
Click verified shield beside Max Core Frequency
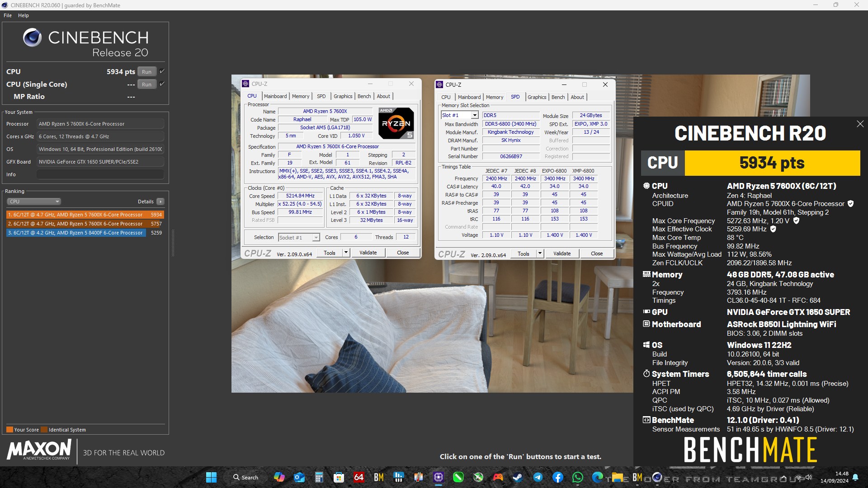pyautogui.click(x=796, y=221)
